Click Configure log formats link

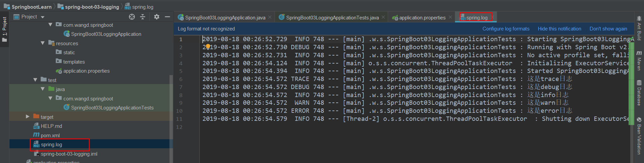(x=506, y=29)
